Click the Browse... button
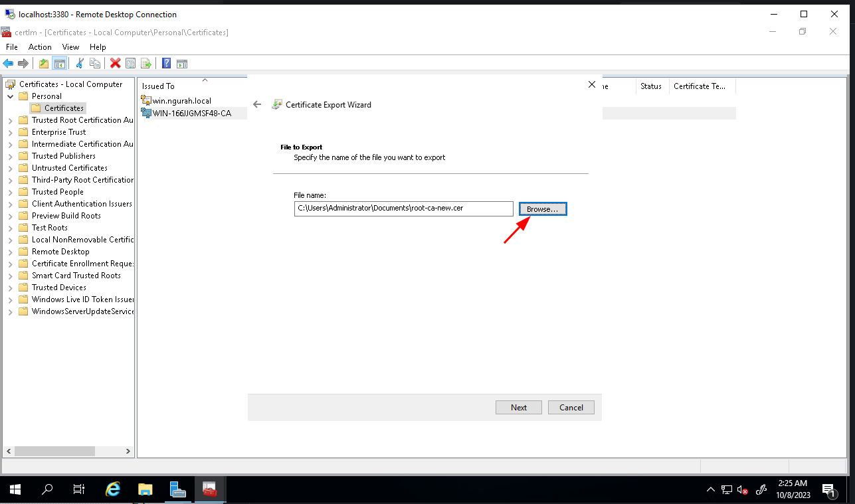The width and height of the screenshot is (855, 504). [542, 209]
